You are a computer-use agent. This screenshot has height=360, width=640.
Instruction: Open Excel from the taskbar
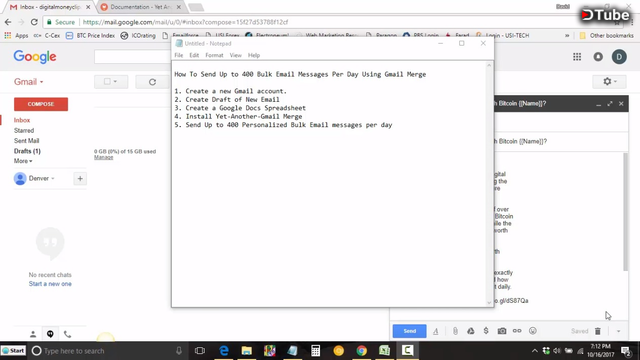tap(384, 351)
